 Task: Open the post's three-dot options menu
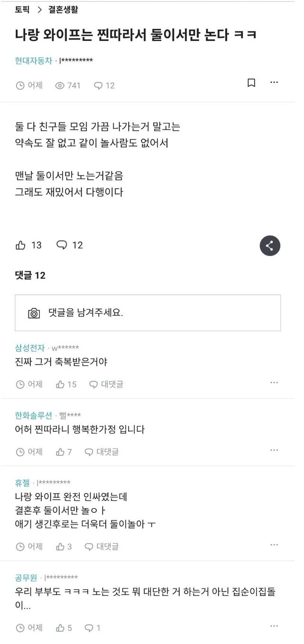coord(274,82)
